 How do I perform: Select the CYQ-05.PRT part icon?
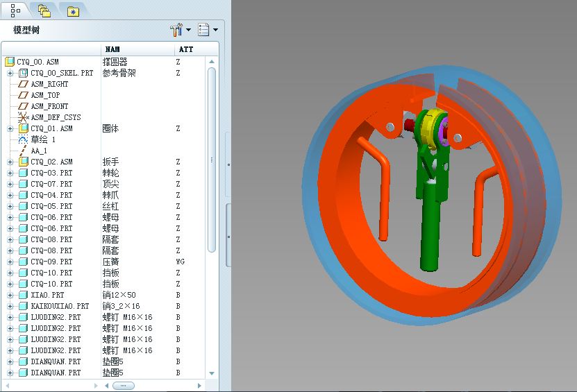point(24,206)
